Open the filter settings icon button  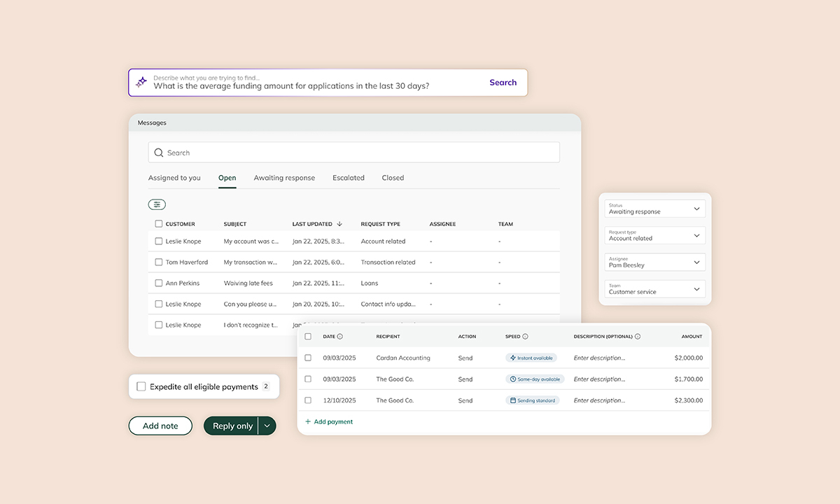(x=157, y=204)
